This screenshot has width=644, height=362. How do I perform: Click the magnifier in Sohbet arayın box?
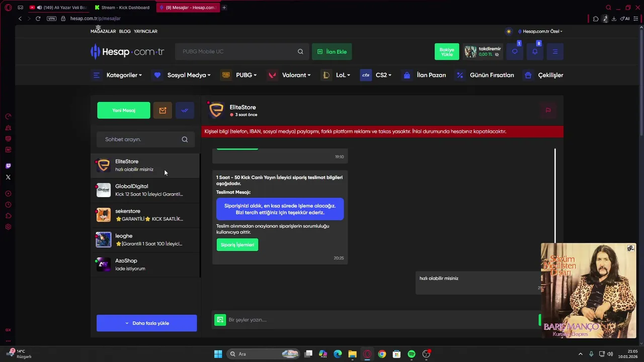coord(185,139)
